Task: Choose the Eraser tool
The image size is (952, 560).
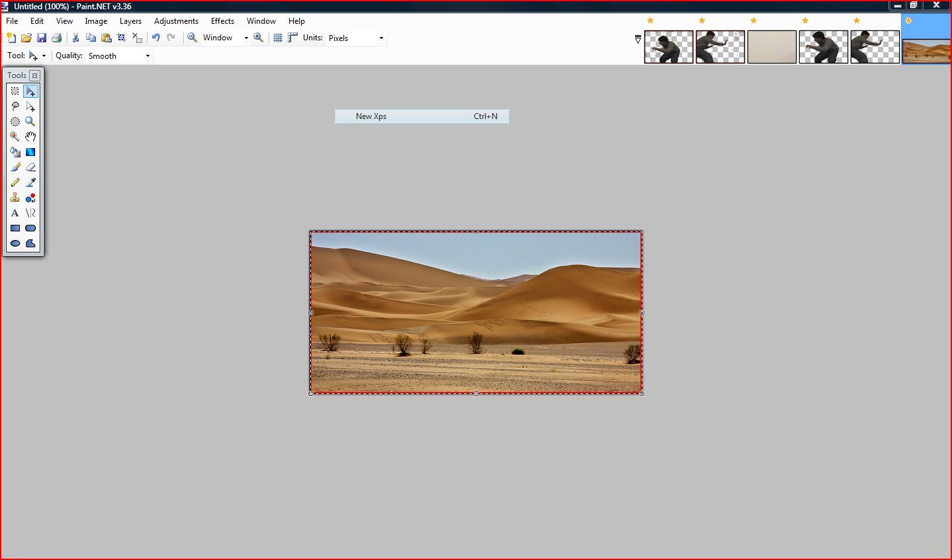Action: coord(30,167)
